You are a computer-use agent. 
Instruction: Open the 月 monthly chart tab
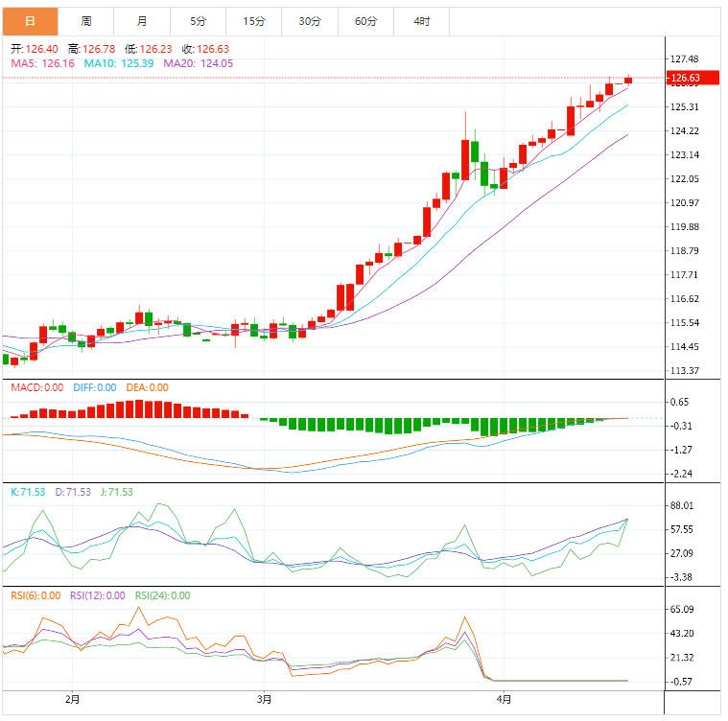(x=142, y=20)
